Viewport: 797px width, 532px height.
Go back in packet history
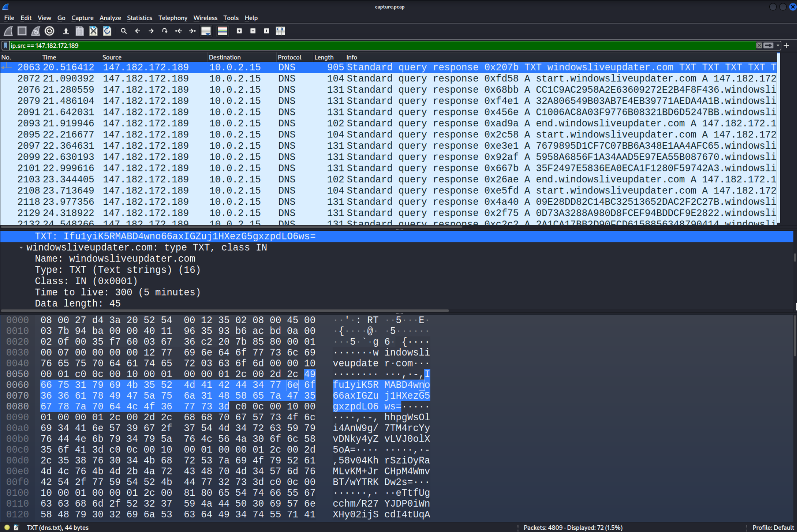[x=137, y=31]
